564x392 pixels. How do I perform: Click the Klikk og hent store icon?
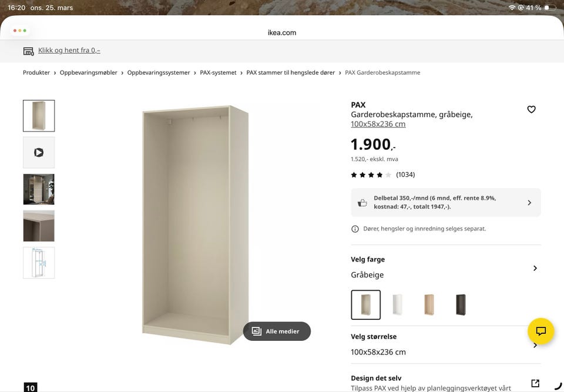coord(28,50)
